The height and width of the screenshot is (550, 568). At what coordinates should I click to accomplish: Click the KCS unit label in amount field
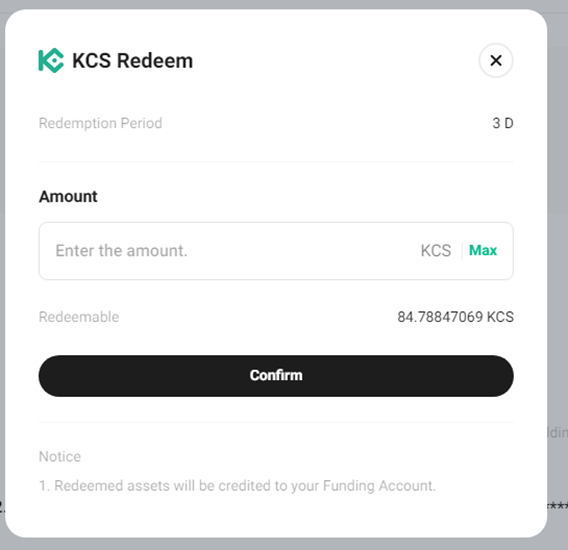436,251
